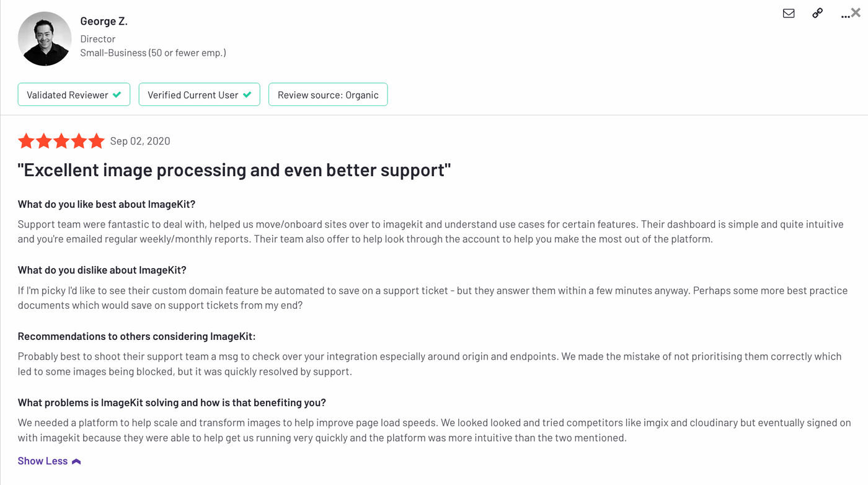Click the review title about excellent image processing

coord(234,170)
